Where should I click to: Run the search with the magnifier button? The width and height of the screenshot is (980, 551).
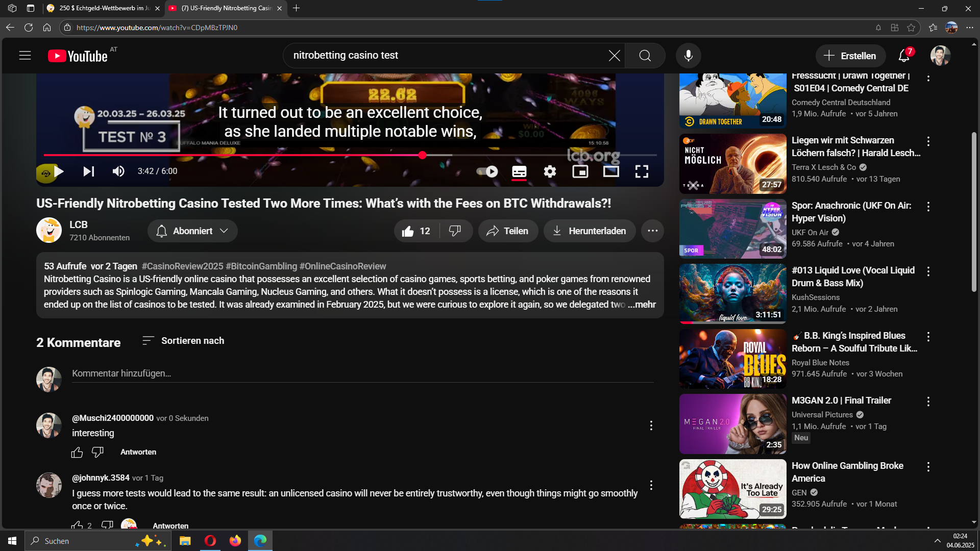[645, 56]
